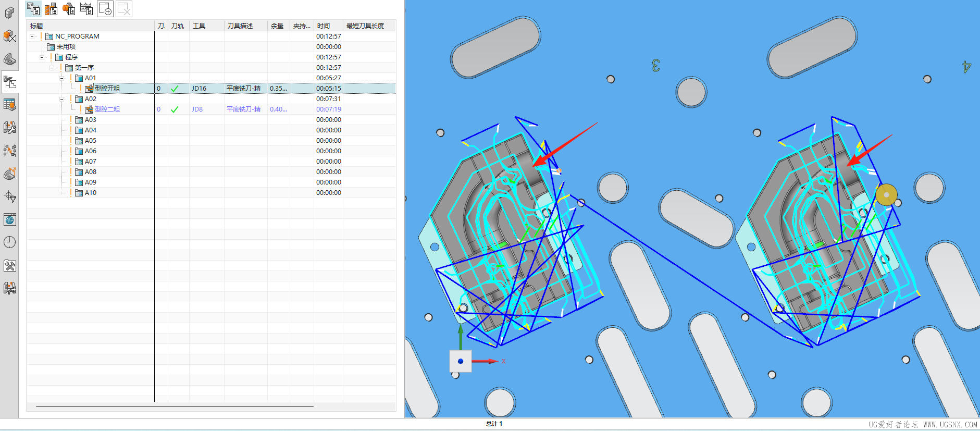
Task: Select the 型腔二粗 operation
Action: point(107,109)
